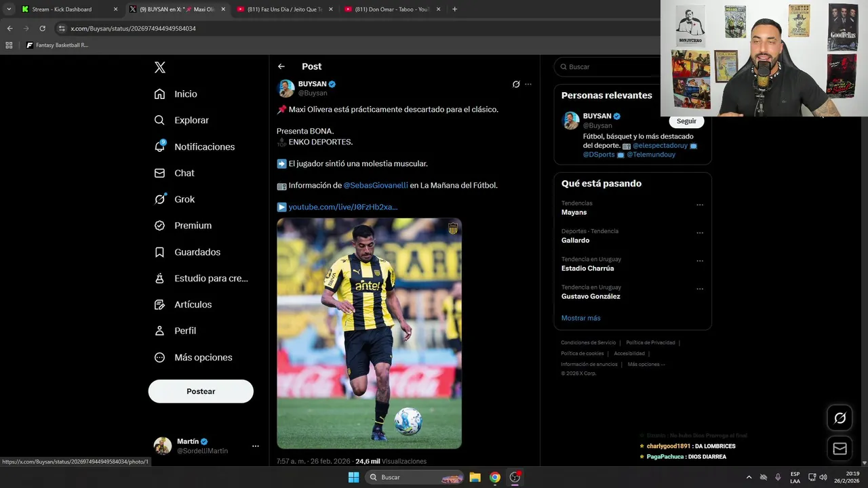Open Estudio para creadores item
The height and width of the screenshot is (488, 868).
point(201,278)
